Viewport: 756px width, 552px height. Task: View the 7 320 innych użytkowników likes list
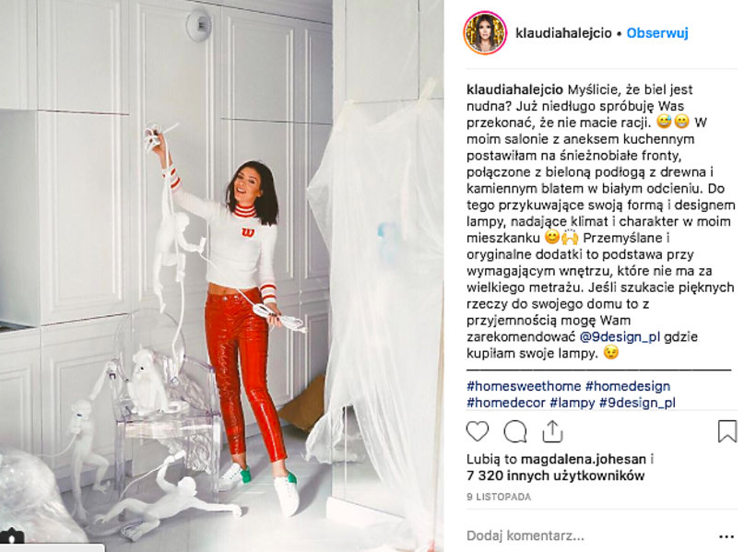pyautogui.click(x=555, y=476)
